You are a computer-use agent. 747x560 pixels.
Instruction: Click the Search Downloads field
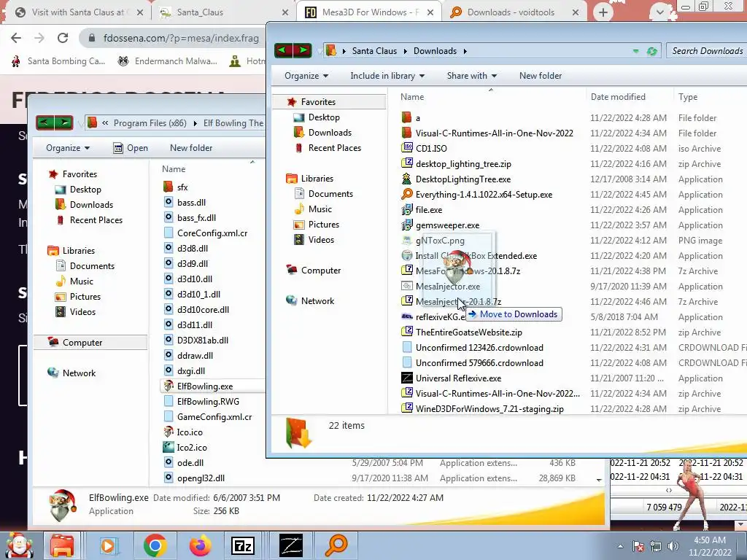707,51
